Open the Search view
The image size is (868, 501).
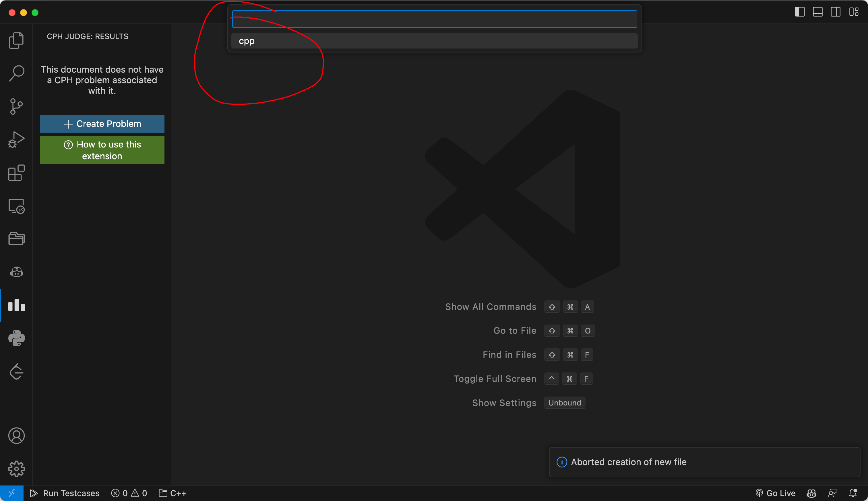pos(16,73)
